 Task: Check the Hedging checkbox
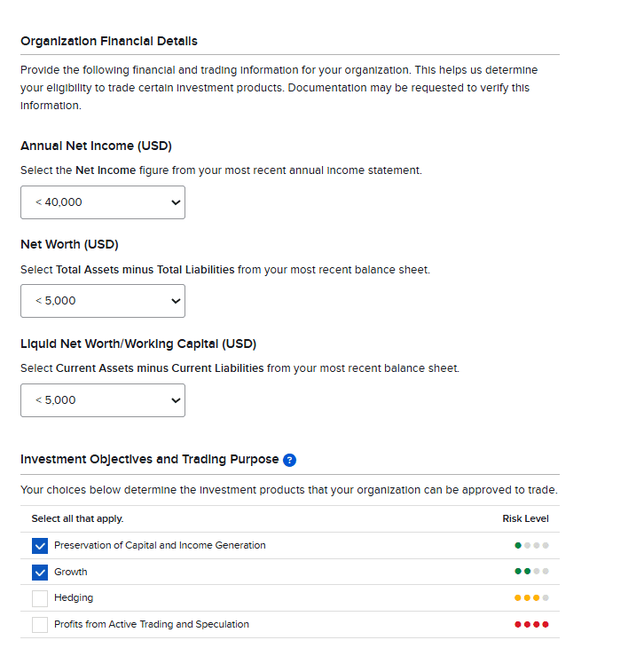point(40,598)
